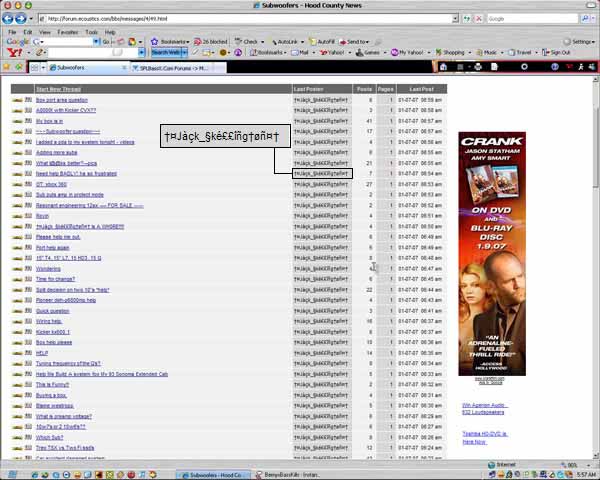Click the Add to Favorites green plus icon
Screen dimensions: 600x480
pos(18,67)
